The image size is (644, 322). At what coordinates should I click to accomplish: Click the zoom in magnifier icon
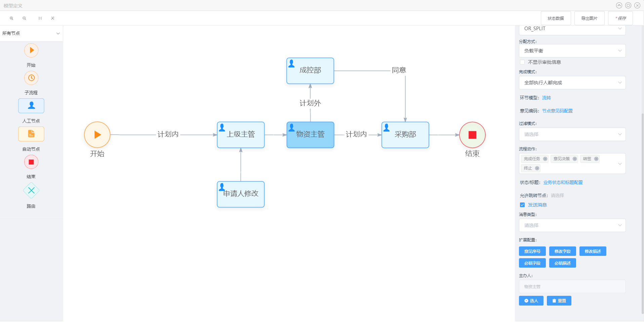pyautogui.click(x=11, y=18)
